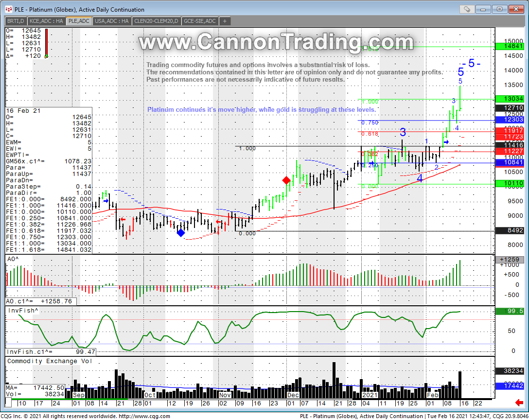Image resolution: width=529 pixels, height=420 pixels.
Task: Click the chart link icon beside minimize
Action: 466,9
